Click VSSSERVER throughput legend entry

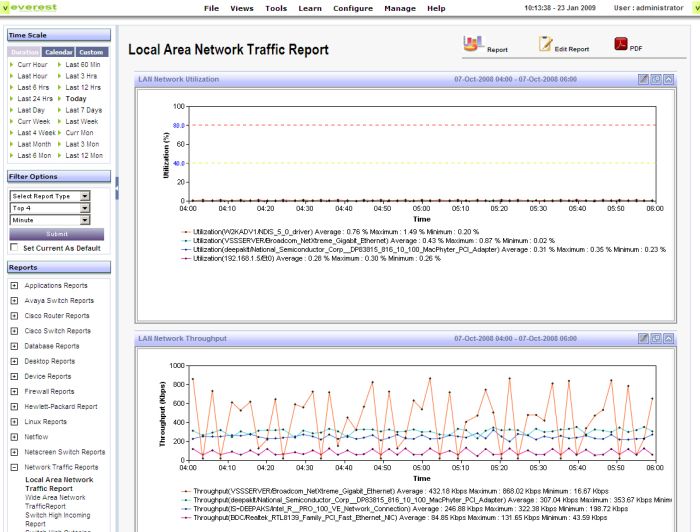[395, 491]
